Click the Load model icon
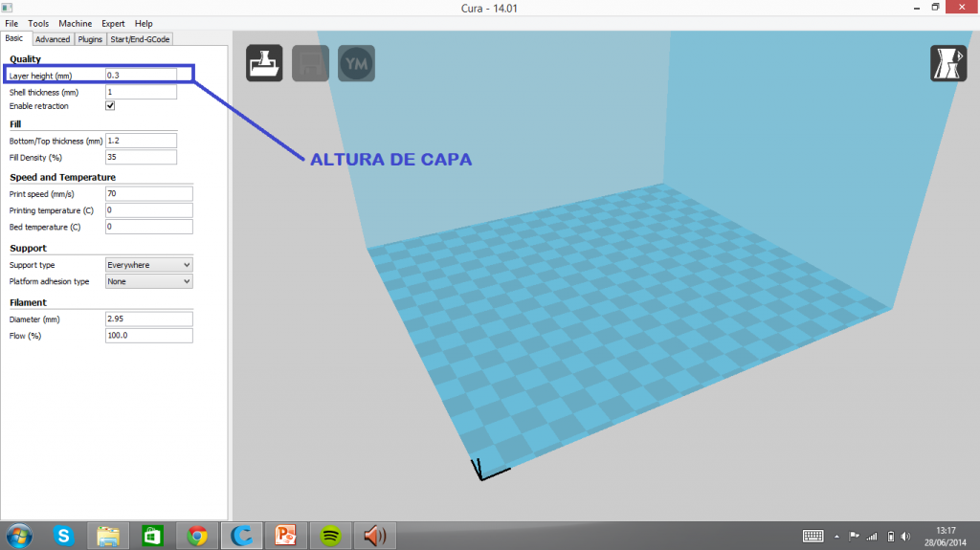This screenshot has height=550, width=980. point(263,63)
